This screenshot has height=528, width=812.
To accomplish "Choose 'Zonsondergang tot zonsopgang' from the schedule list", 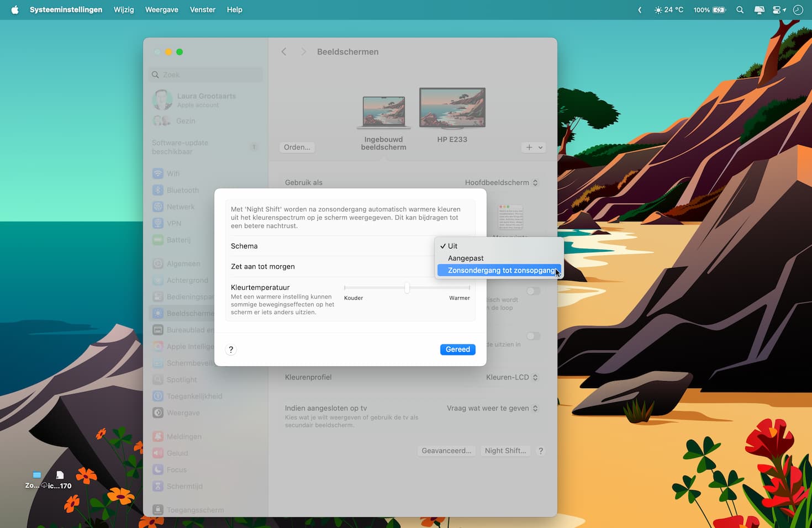I will click(x=501, y=271).
